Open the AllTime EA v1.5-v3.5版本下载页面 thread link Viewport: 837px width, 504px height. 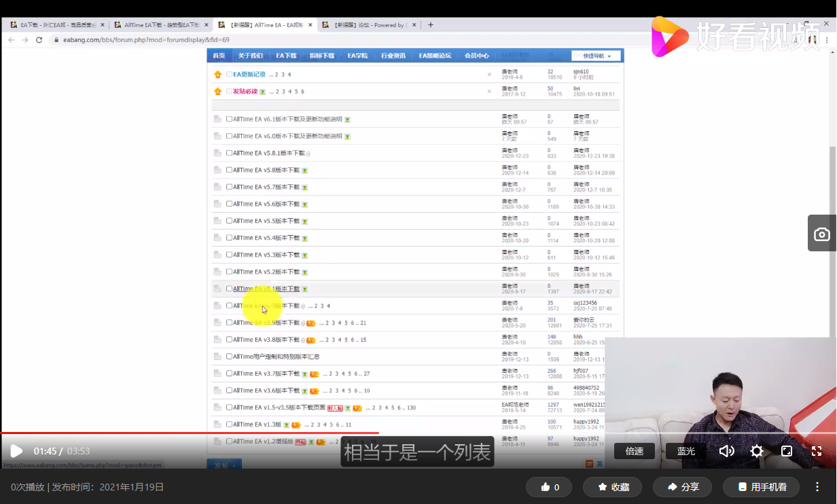279,408
